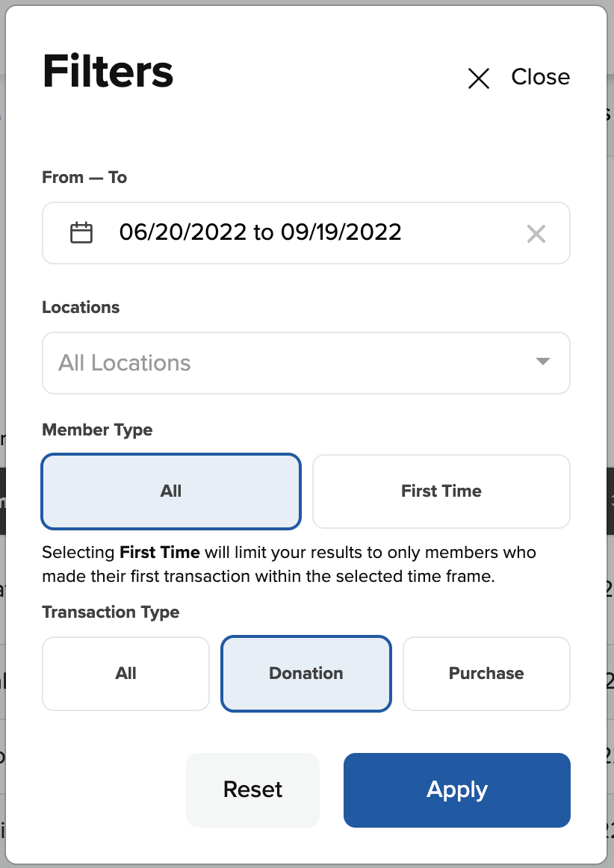Select All under Transaction Type
Image resolution: width=614 pixels, height=868 pixels.
coord(125,673)
